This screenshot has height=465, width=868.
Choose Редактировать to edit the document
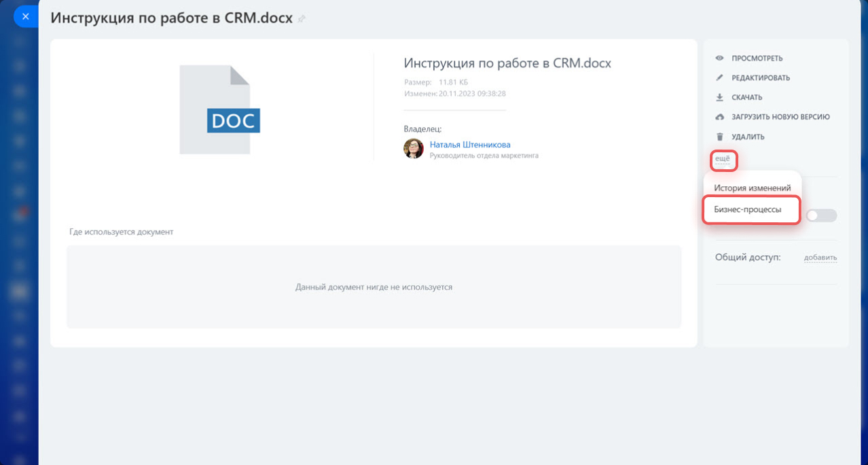pyautogui.click(x=761, y=77)
